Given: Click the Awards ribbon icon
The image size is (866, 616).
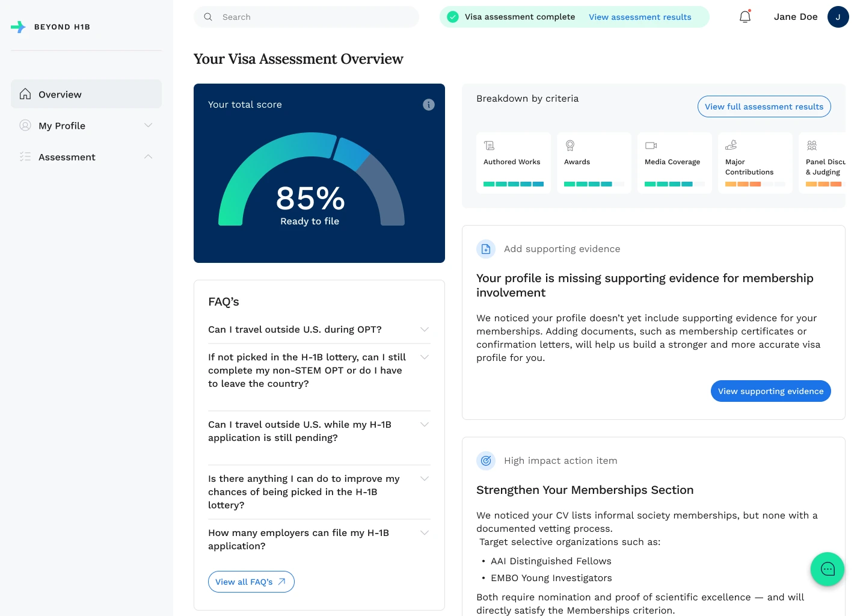Looking at the screenshot, I should [570, 146].
